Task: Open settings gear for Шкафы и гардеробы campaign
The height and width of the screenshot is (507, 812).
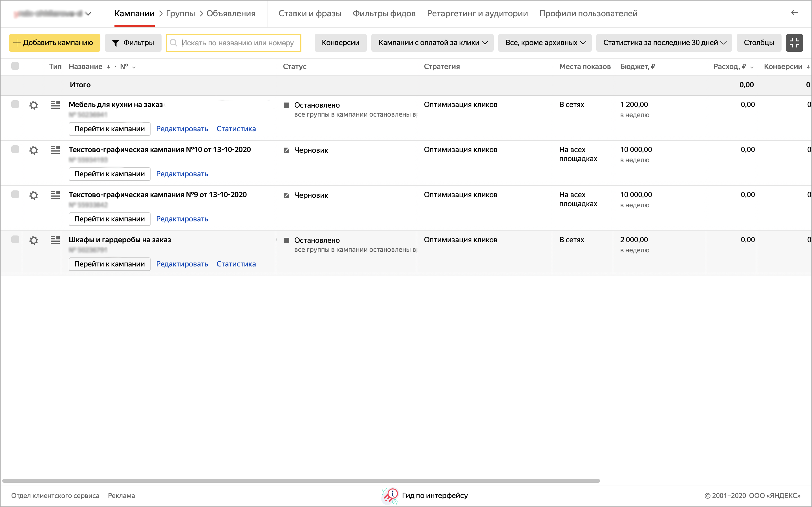Action: 34,241
